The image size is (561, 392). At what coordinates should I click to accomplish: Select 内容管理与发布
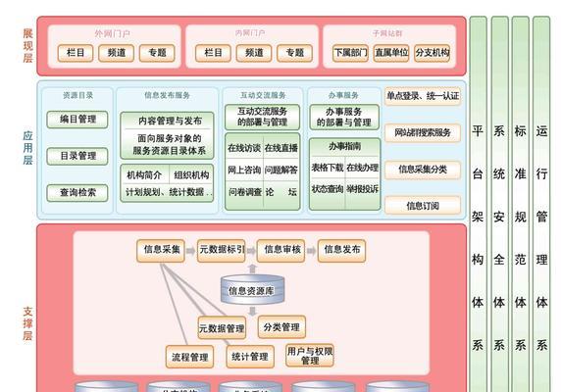click(x=170, y=121)
